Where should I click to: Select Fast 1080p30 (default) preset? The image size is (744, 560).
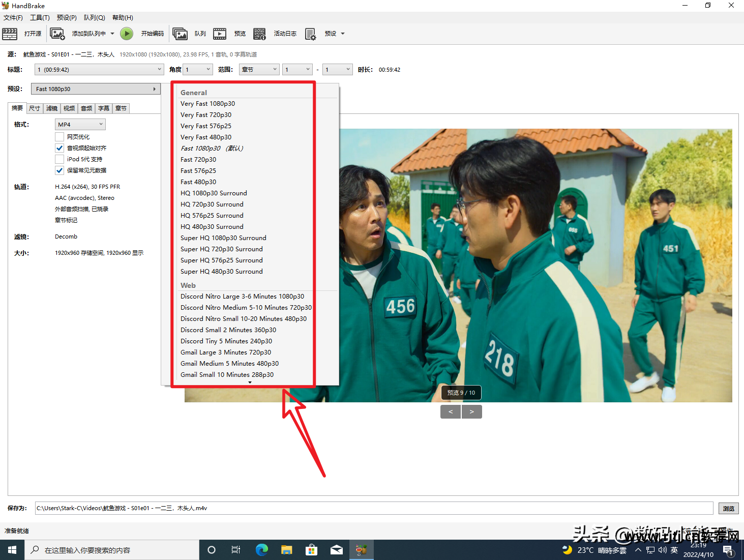point(212,149)
